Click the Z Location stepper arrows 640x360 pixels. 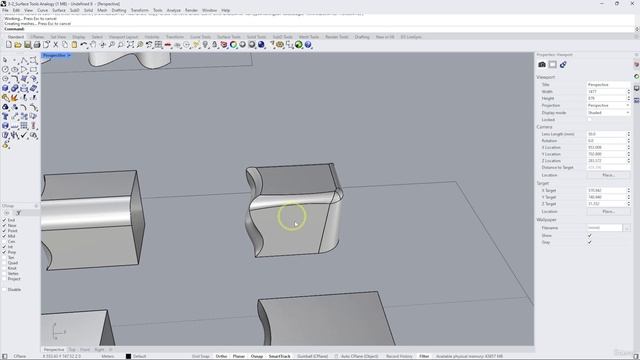pyautogui.click(x=629, y=161)
